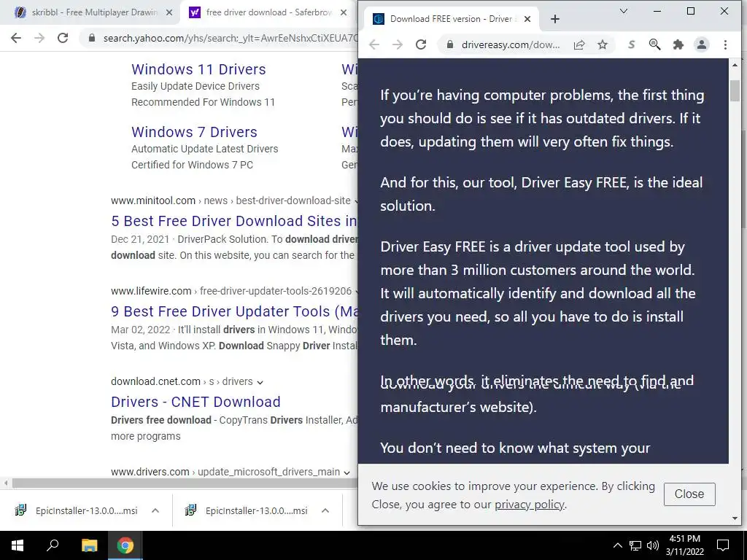Open 5 Best Free Driver Download Sites result
Viewport: 747px width, 560px height.
(x=234, y=221)
